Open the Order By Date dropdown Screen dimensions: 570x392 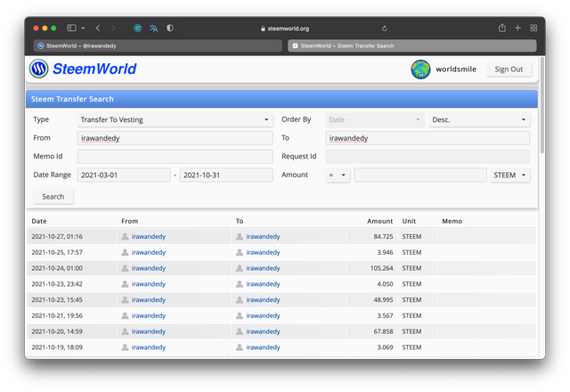coord(375,119)
